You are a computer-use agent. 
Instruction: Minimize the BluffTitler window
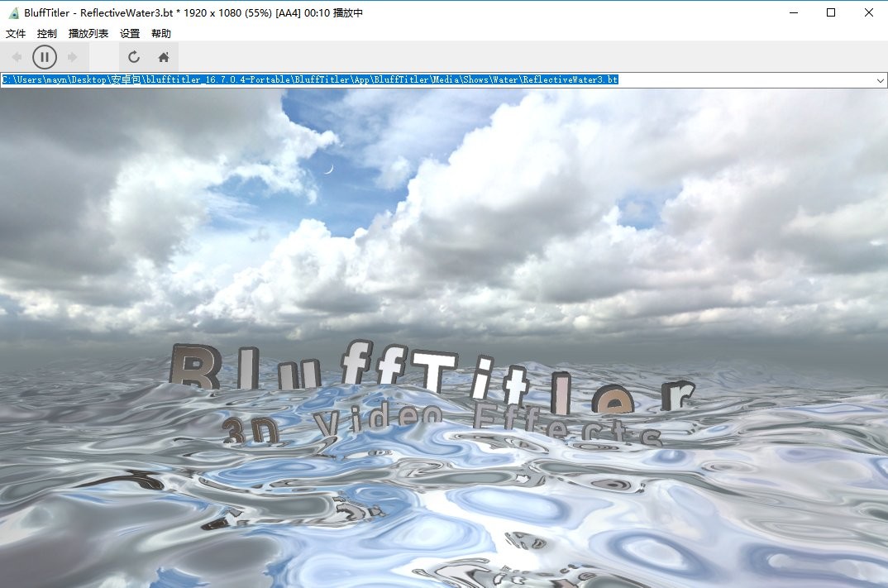tap(794, 12)
